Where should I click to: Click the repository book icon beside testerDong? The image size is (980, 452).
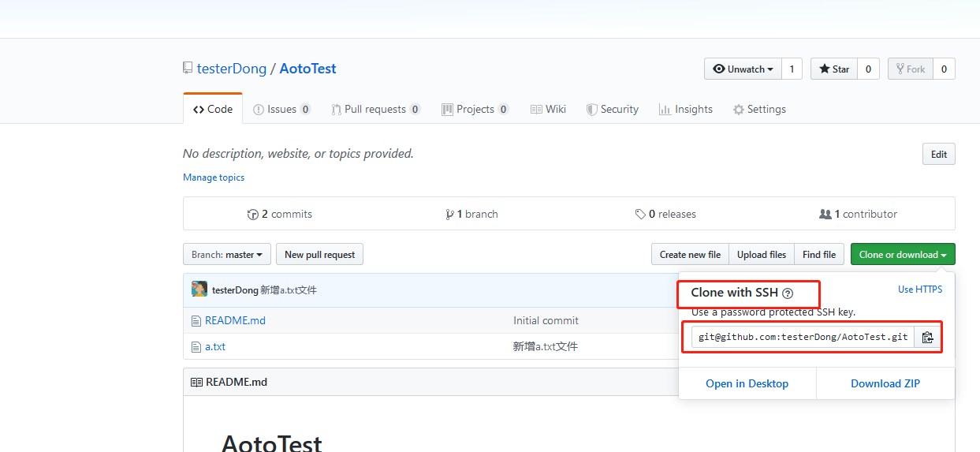tap(188, 68)
